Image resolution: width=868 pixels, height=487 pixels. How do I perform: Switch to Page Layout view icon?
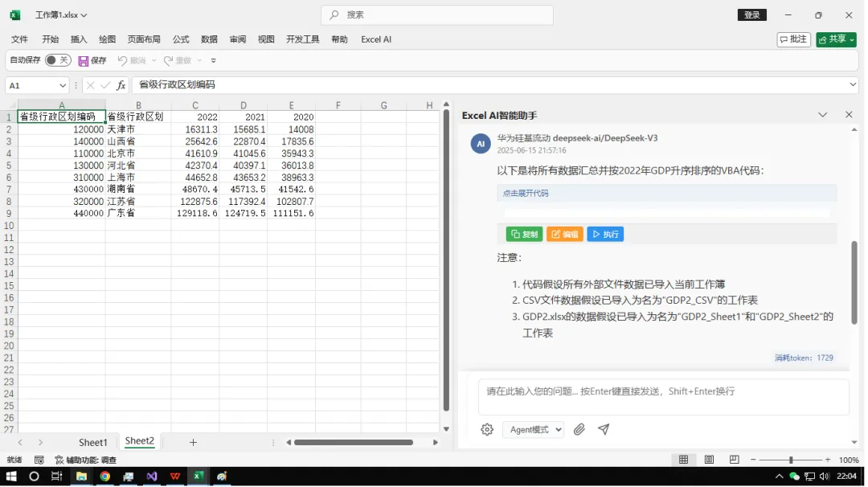pos(709,460)
